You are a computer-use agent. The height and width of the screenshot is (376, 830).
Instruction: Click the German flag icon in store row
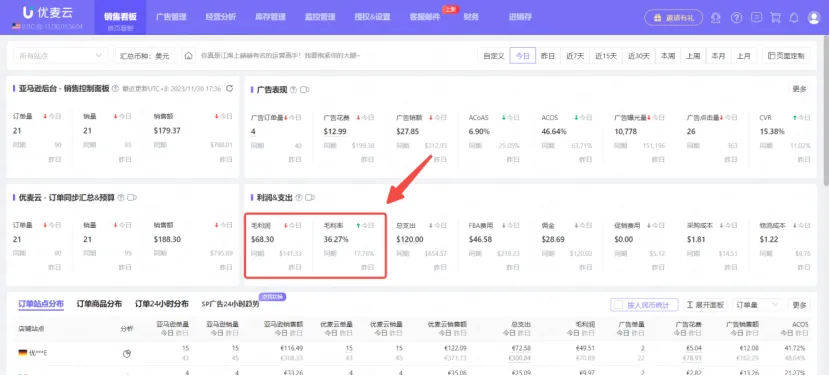click(x=23, y=353)
